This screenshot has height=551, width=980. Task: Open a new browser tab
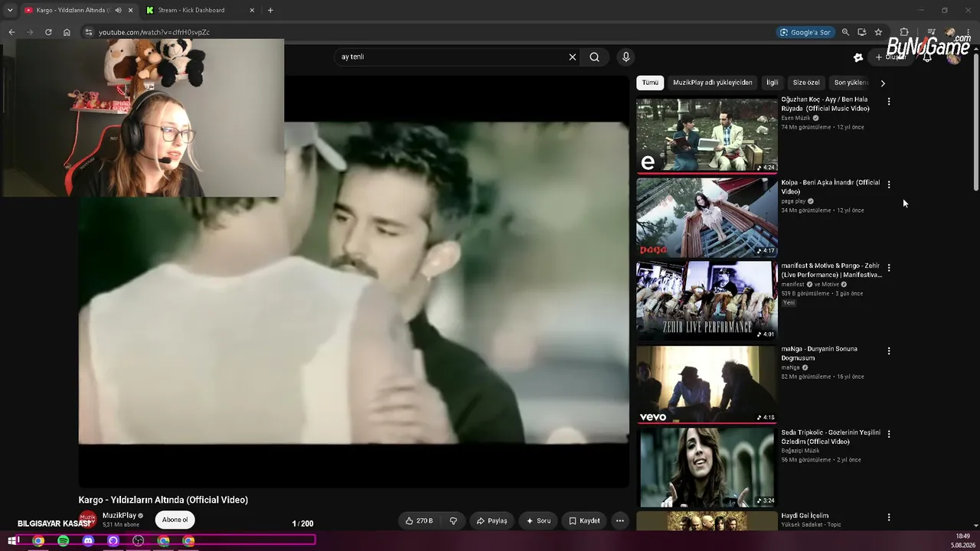click(x=270, y=10)
